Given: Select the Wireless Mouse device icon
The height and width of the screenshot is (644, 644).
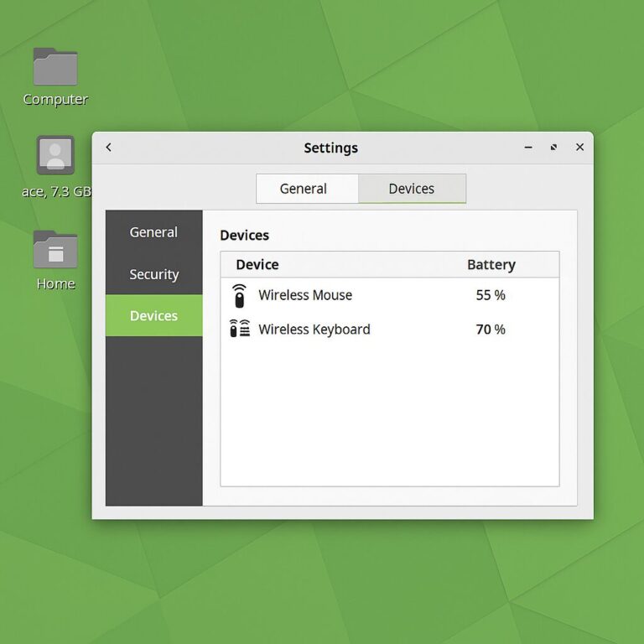Looking at the screenshot, I should pyautogui.click(x=240, y=295).
